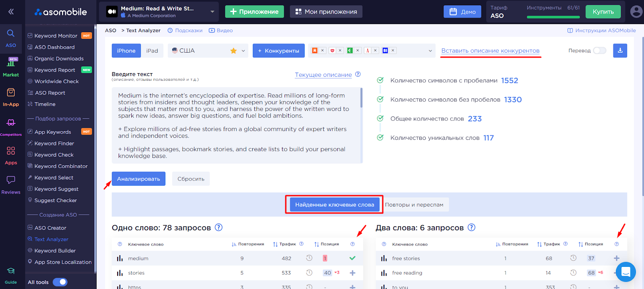The width and height of the screenshot is (644, 289).
Task: Open chart icon for stories keyword
Action: 120,273
